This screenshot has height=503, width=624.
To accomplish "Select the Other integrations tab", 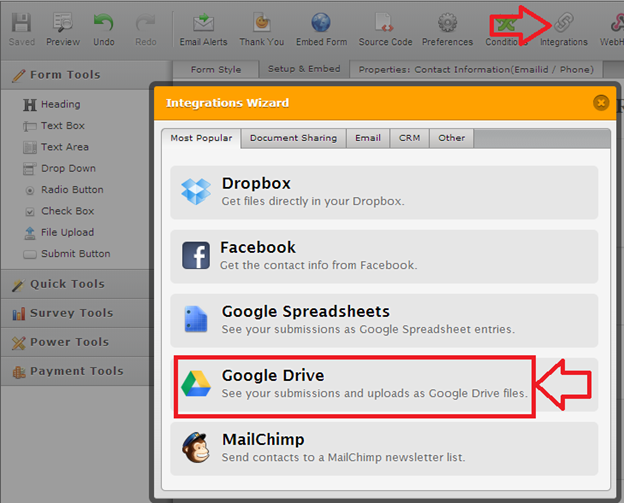I will (451, 138).
